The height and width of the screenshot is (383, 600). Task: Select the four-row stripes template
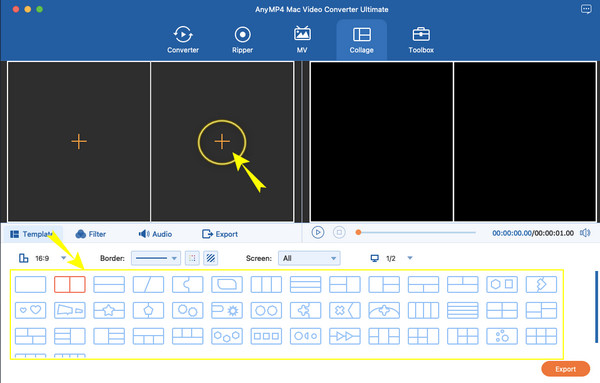click(463, 310)
